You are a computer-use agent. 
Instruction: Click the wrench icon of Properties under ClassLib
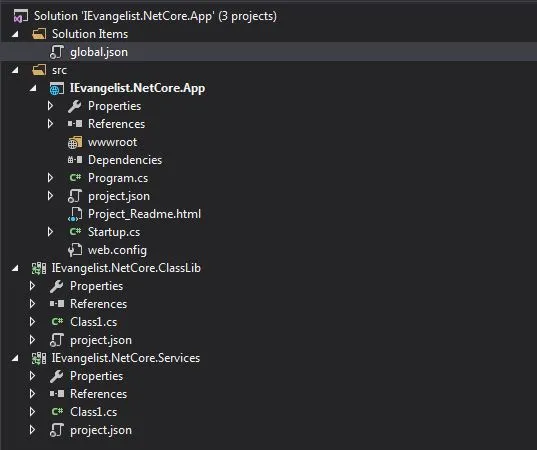tap(57, 286)
